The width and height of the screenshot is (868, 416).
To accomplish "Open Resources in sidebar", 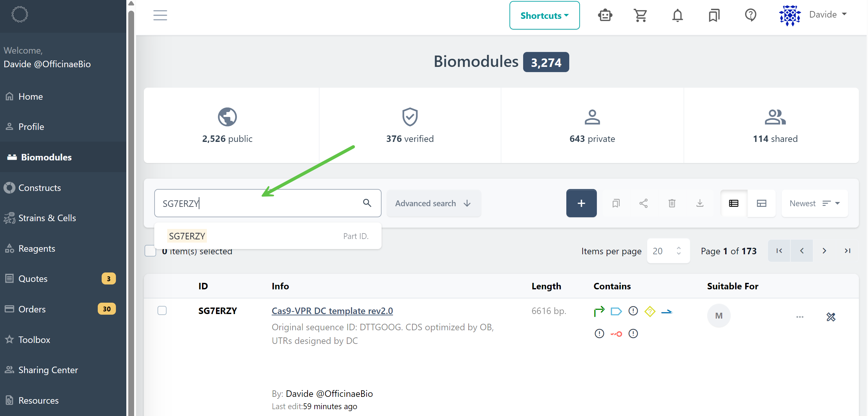I will (x=63, y=400).
